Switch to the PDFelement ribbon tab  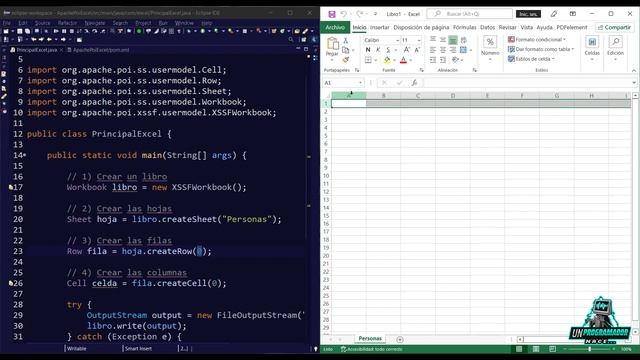pos(572,27)
